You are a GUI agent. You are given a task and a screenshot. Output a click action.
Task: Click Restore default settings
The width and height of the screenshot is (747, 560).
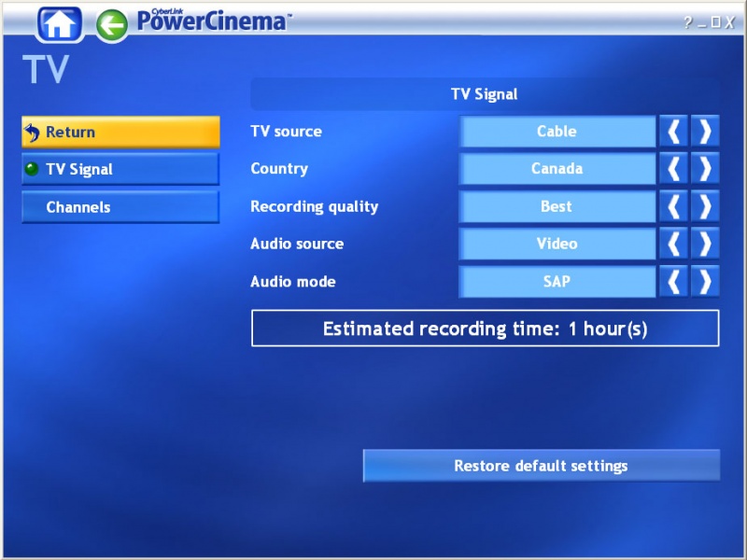[x=542, y=465]
